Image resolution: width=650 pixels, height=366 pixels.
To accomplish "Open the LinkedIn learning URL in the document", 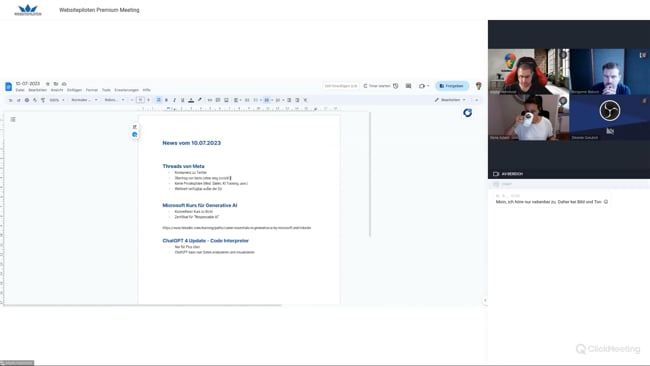I will tap(237, 228).
